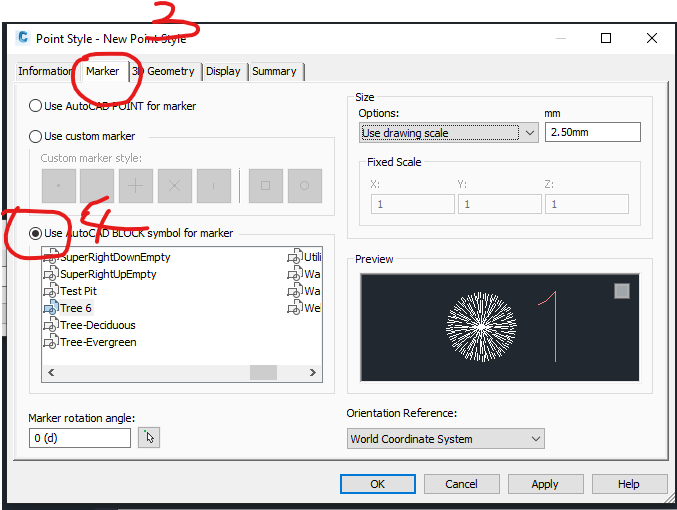
Task: Click the Tree 6 block icon
Action: coord(51,308)
